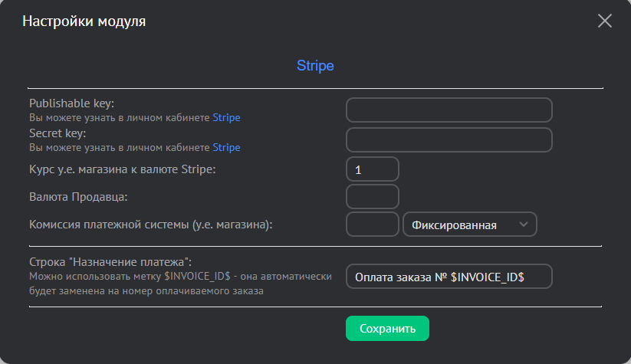
Task: Expand the Фиксированная commission type dropdown
Action: [x=469, y=225]
